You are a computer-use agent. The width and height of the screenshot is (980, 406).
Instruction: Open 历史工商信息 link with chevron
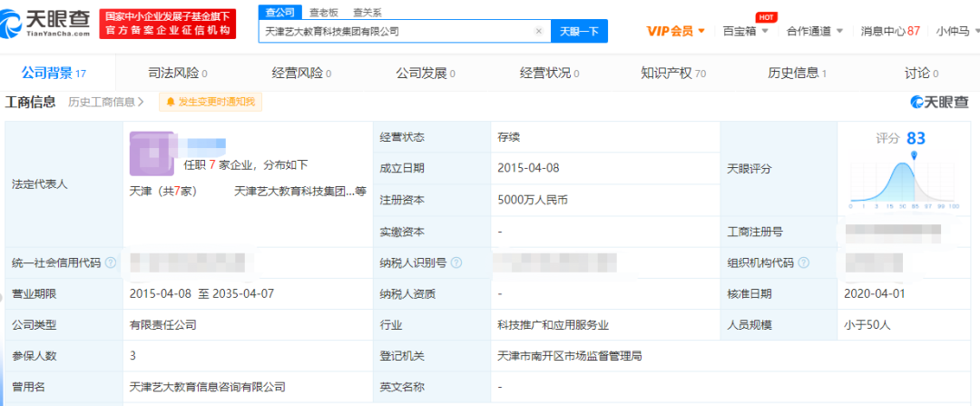click(105, 102)
